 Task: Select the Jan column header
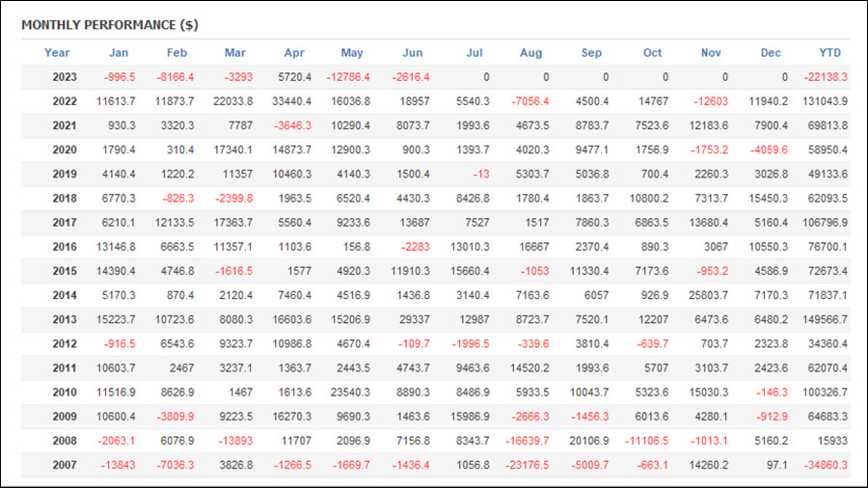coord(119,53)
